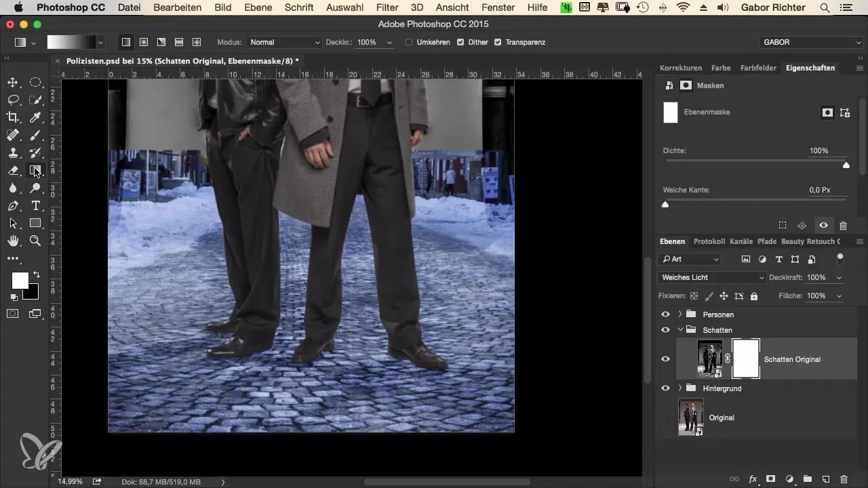Toggle mask visibility eye in Properties panel
Screen dimensions: 868x488
tap(823, 225)
